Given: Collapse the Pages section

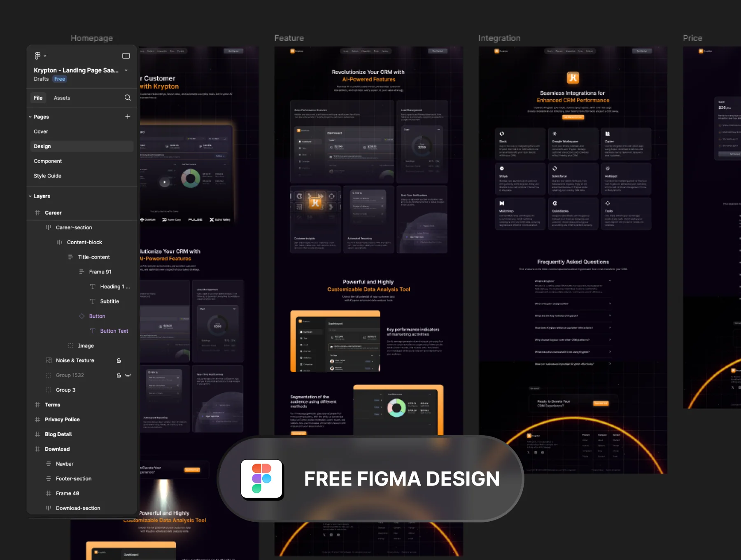Looking at the screenshot, I should click(x=30, y=117).
